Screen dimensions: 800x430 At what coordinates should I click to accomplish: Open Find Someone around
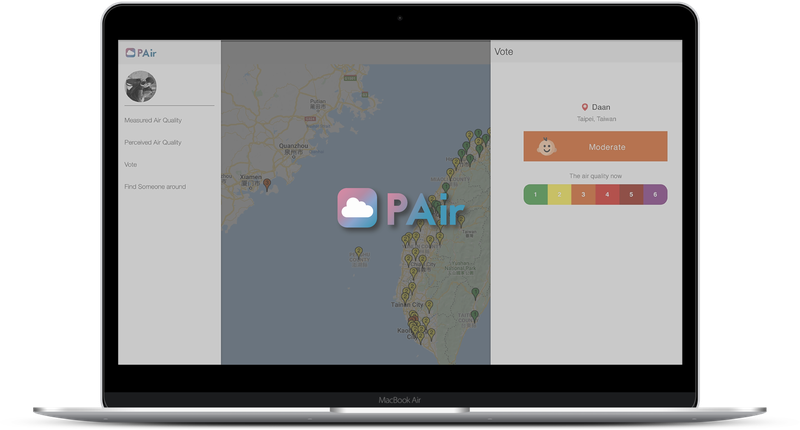[x=155, y=186]
